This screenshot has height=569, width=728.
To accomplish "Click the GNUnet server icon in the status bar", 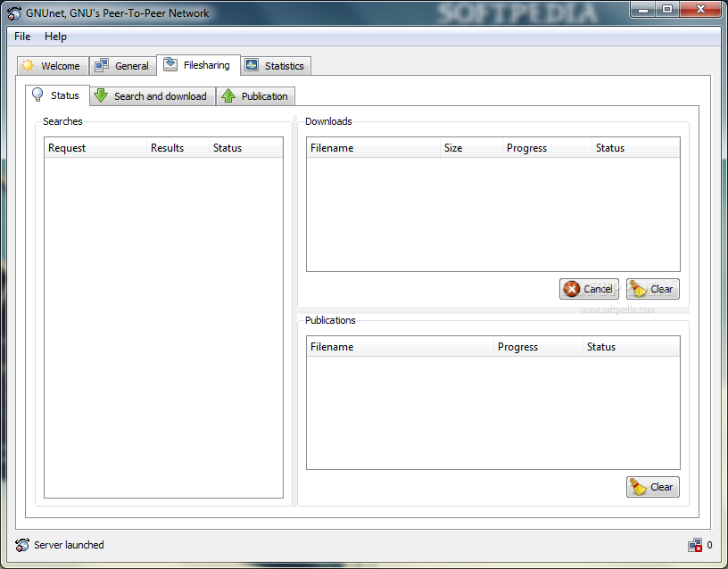I will click(x=21, y=545).
